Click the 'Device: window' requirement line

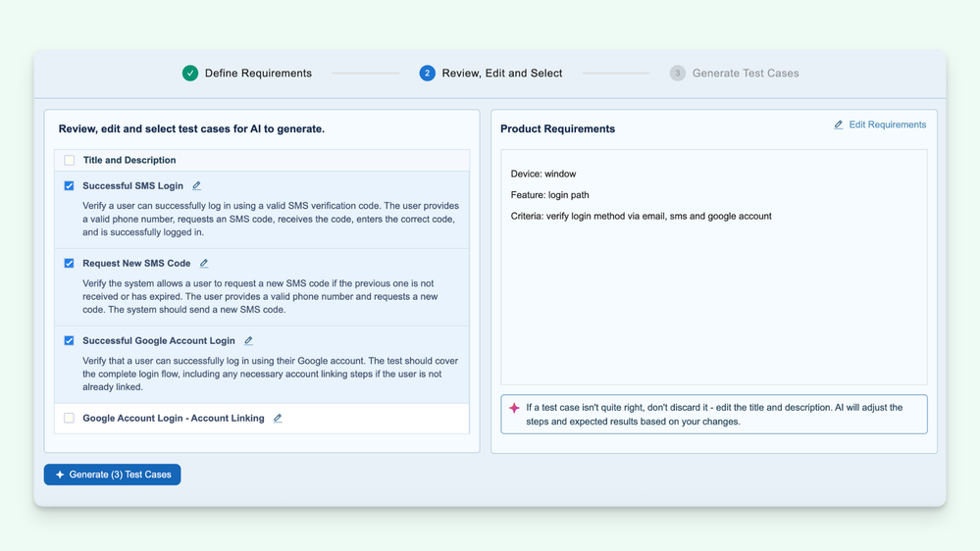[543, 174]
